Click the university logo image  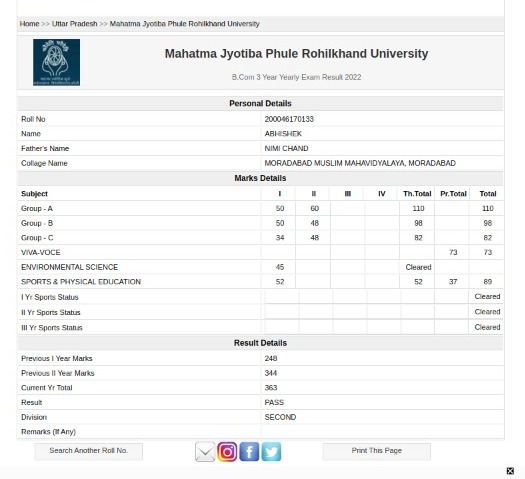pyautogui.click(x=56, y=62)
